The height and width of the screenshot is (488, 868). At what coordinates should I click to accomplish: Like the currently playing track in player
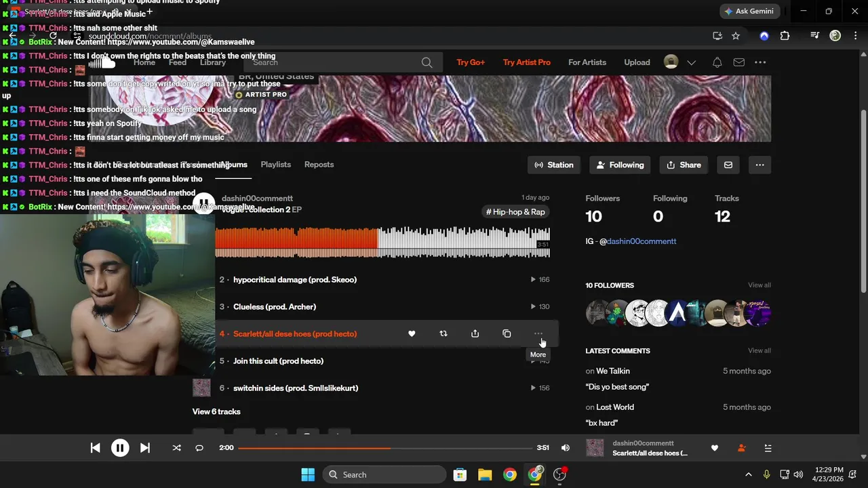pyautogui.click(x=715, y=448)
